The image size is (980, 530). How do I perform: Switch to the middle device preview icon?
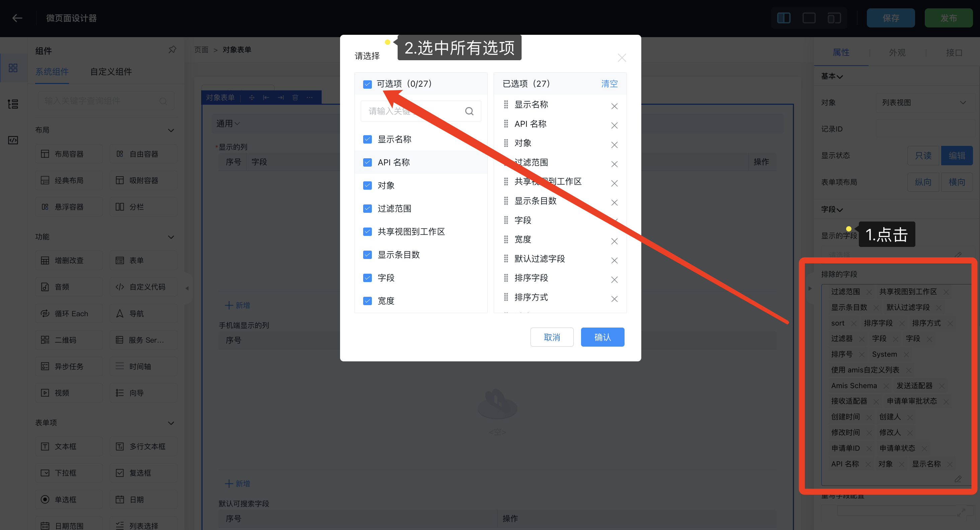(x=809, y=17)
